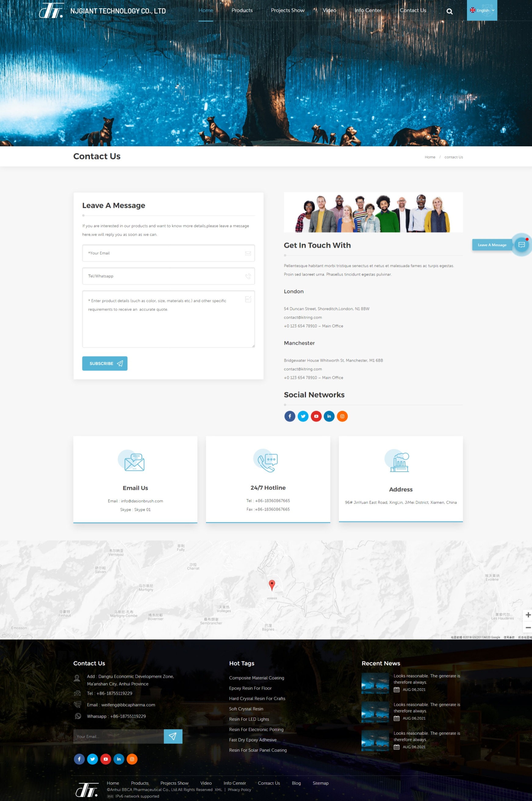532x801 pixels.
Task: Go to Projects Show in navigation
Action: [287, 10]
